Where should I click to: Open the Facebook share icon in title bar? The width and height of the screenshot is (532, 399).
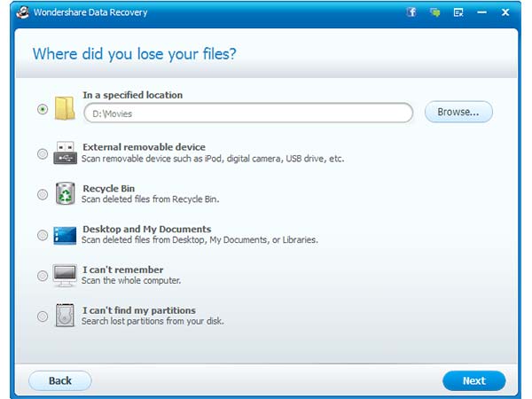point(411,12)
